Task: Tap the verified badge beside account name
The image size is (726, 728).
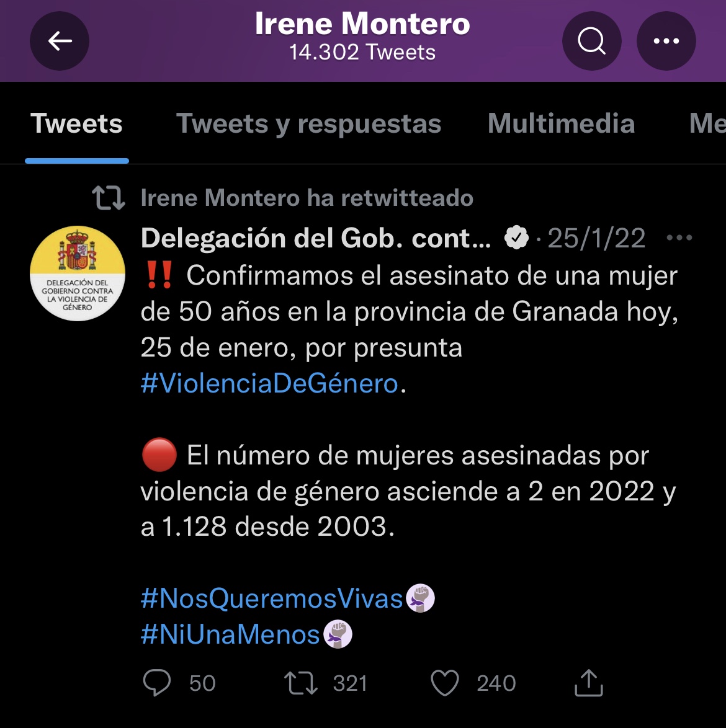Action: pyautogui.click(x=516, y=238)
